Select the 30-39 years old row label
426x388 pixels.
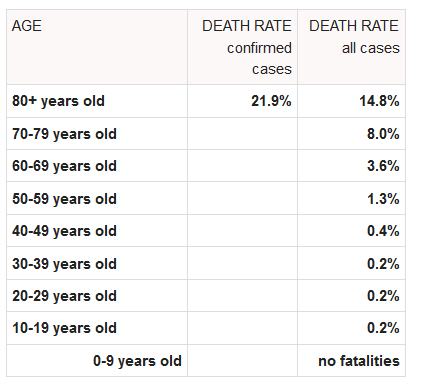64,264
